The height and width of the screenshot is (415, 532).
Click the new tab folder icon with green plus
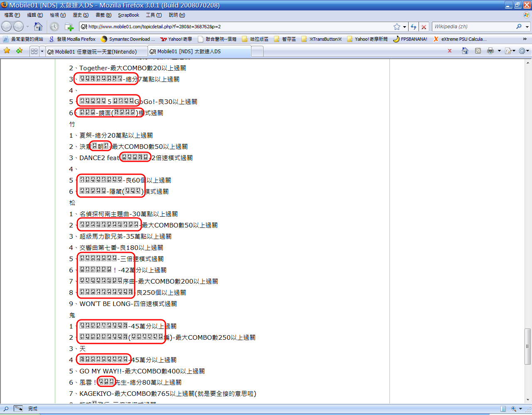click(69, 27)
